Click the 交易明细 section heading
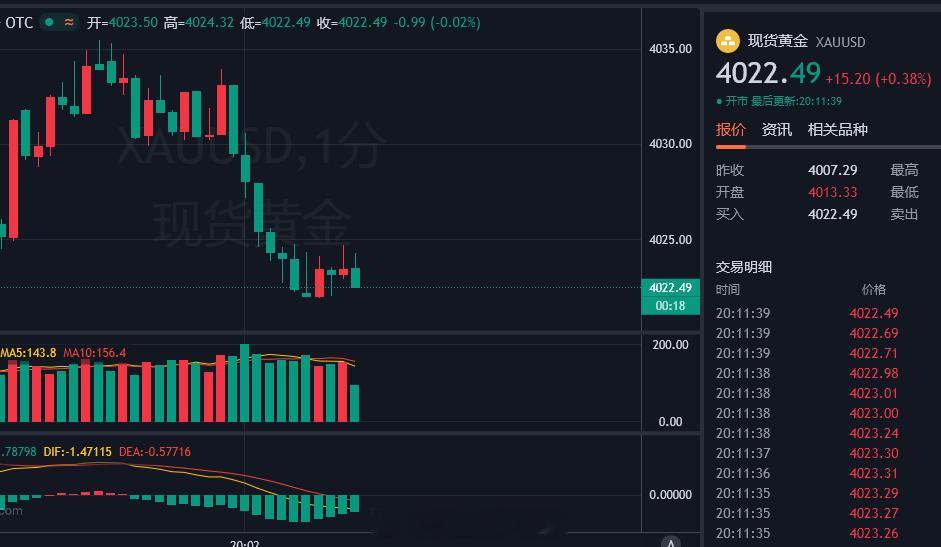Viewport: 941px width, 547px height. point(744,267)
